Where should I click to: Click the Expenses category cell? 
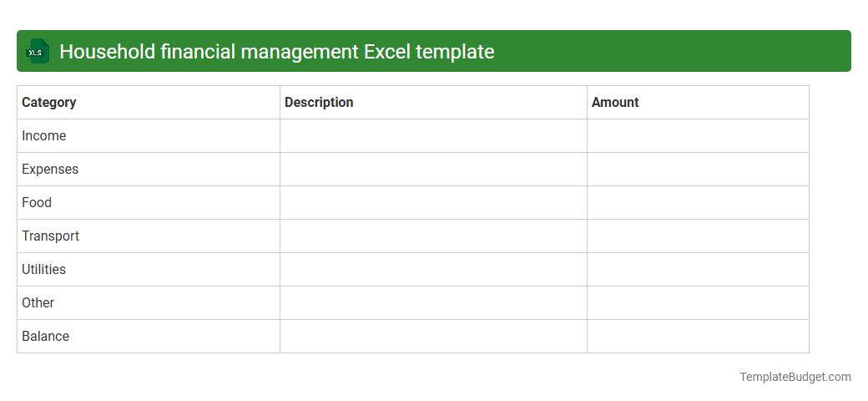click(149, 170)
